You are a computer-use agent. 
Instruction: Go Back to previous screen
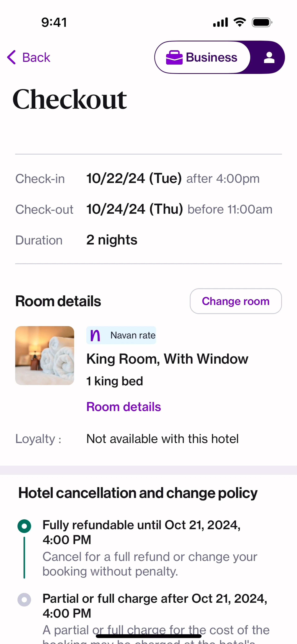coord(36,57)
